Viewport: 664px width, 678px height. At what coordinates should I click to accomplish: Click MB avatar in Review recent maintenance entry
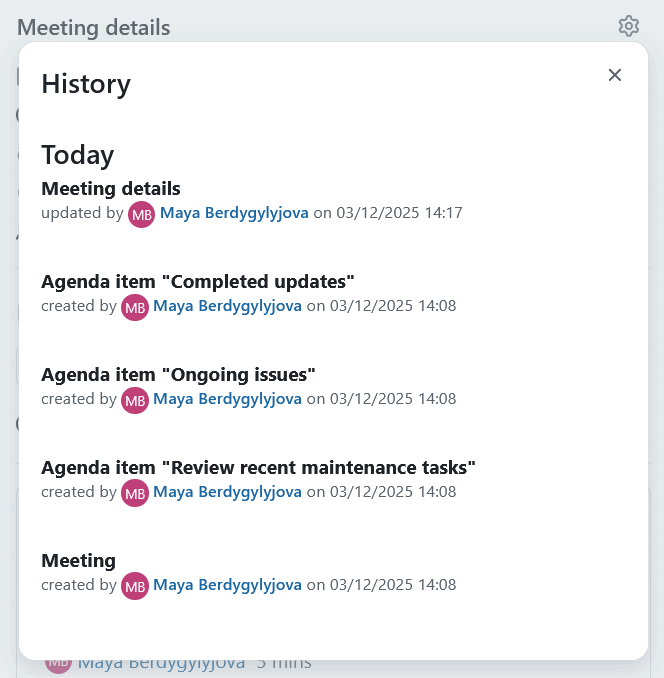(135, 493)
